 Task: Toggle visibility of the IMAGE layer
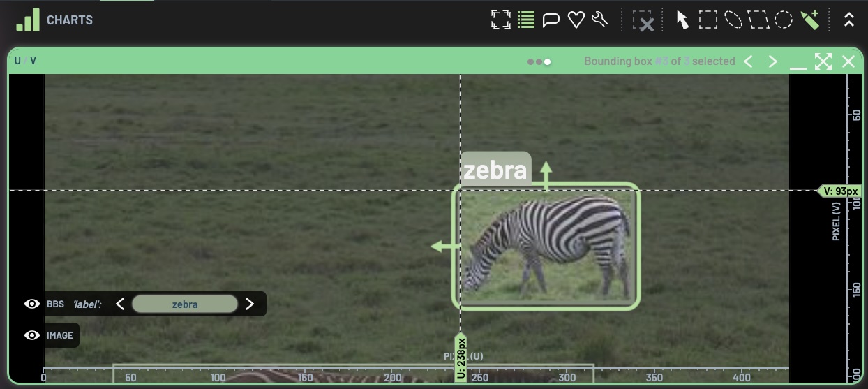click(31, 335)
